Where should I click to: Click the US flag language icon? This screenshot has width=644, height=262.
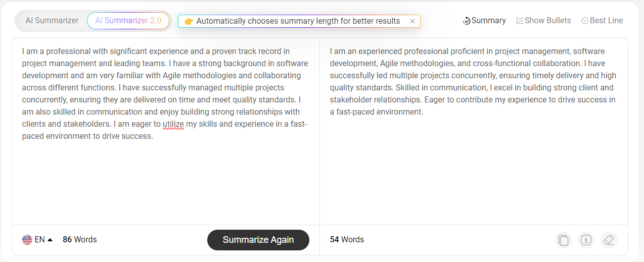coord(27,240)
